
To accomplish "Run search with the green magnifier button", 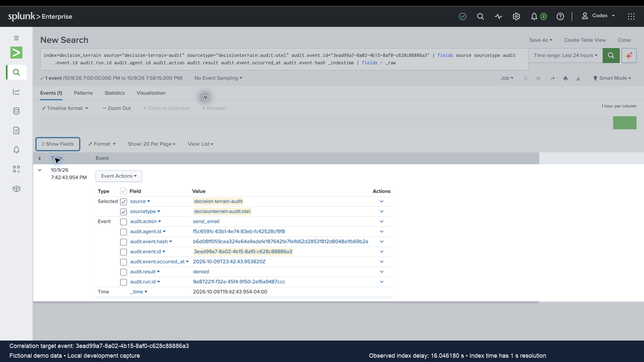I will [611, 55].
